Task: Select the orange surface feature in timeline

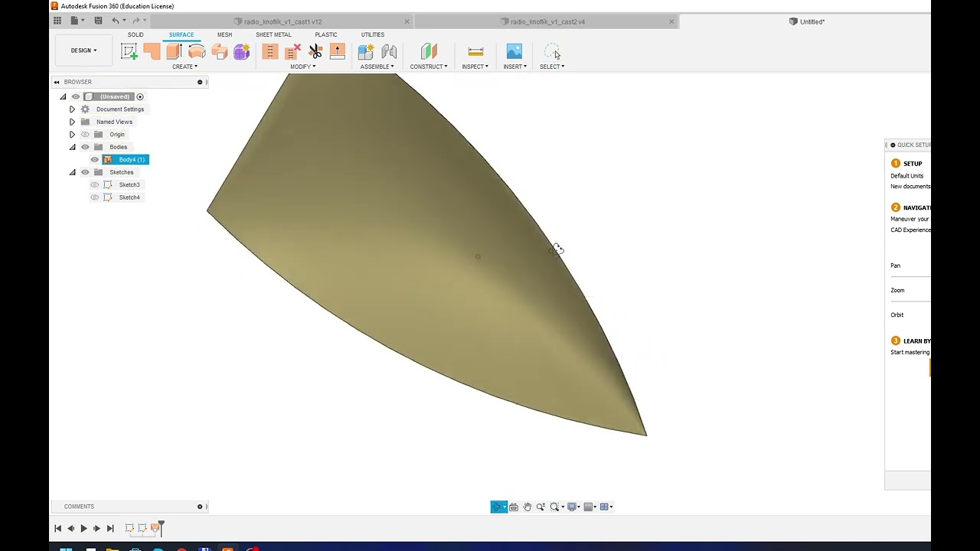Action: click(155, 528)
